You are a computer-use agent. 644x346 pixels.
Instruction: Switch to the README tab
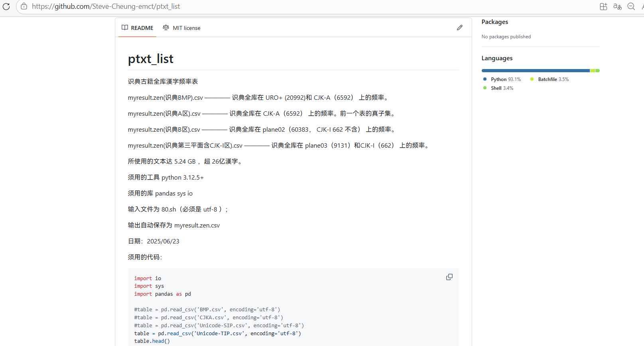(138, 28)
